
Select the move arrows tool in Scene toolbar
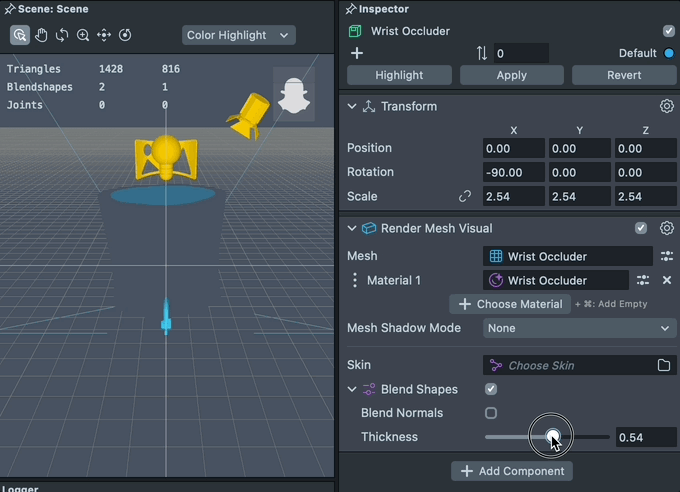point(104,35)
